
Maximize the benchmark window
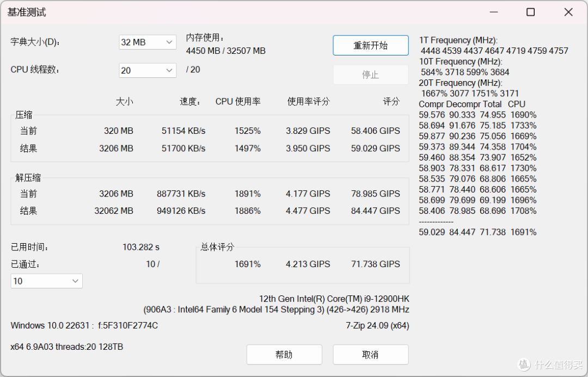530,12
